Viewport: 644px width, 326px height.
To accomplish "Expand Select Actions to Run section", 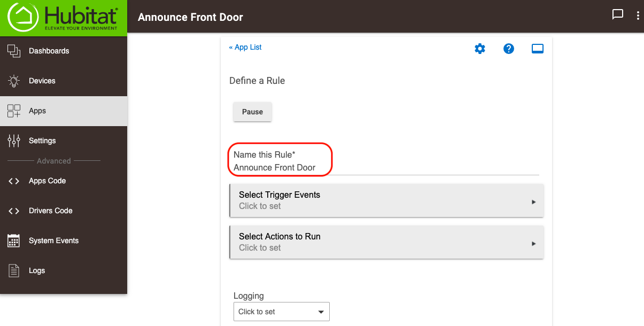I will [386, 242].
